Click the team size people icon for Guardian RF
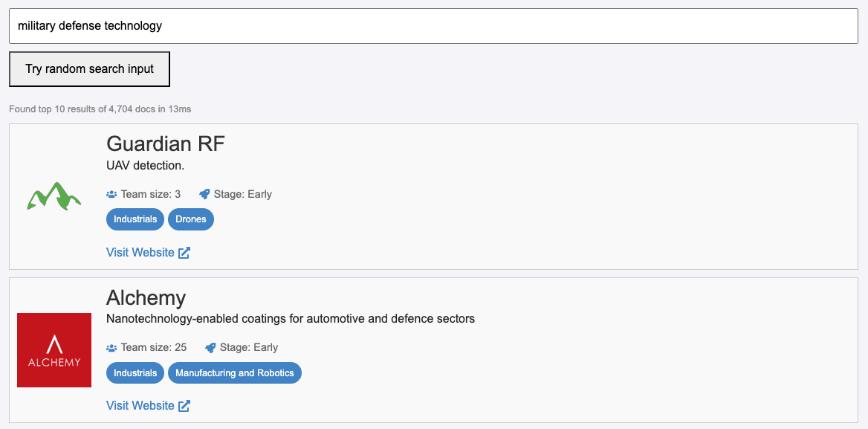Viewport: 868px width, 429px height. pos(111,193)
